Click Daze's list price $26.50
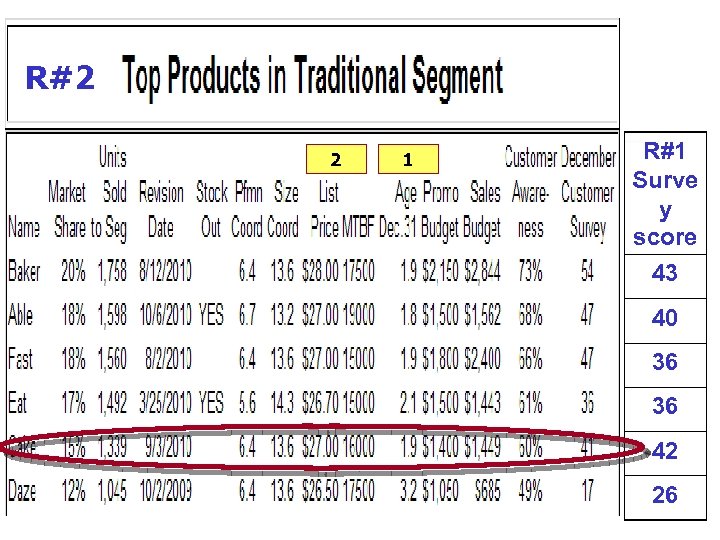720x540 pixels. pos(320,491)
